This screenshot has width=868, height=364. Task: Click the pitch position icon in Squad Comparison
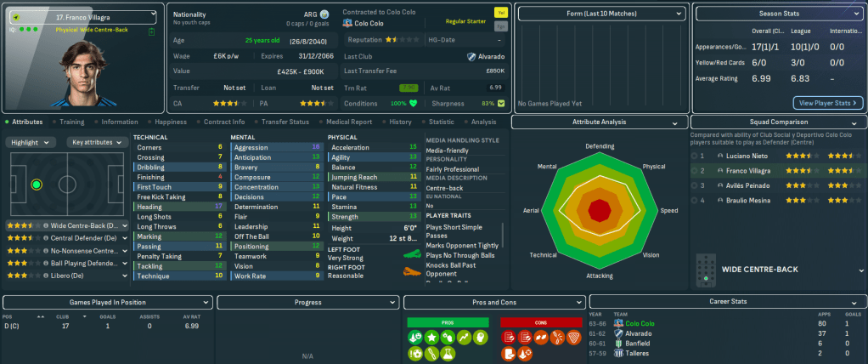point(703,270)
